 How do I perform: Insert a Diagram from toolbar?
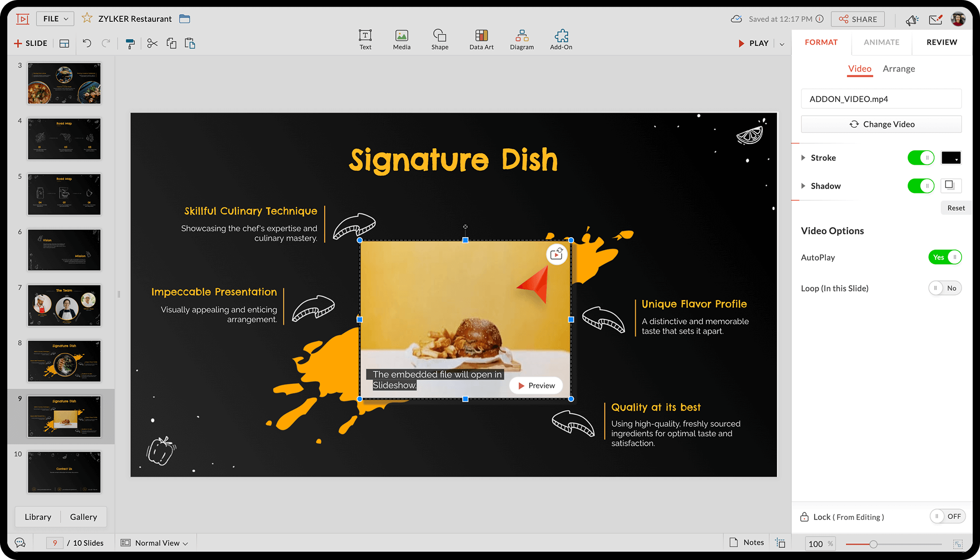coord(522,39)
